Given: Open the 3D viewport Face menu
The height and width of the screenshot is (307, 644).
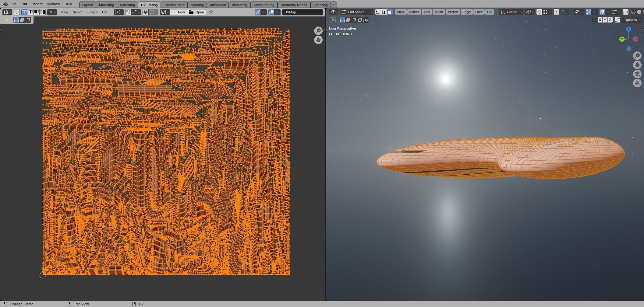Looking at the screenshot, I should pos(479,12).
